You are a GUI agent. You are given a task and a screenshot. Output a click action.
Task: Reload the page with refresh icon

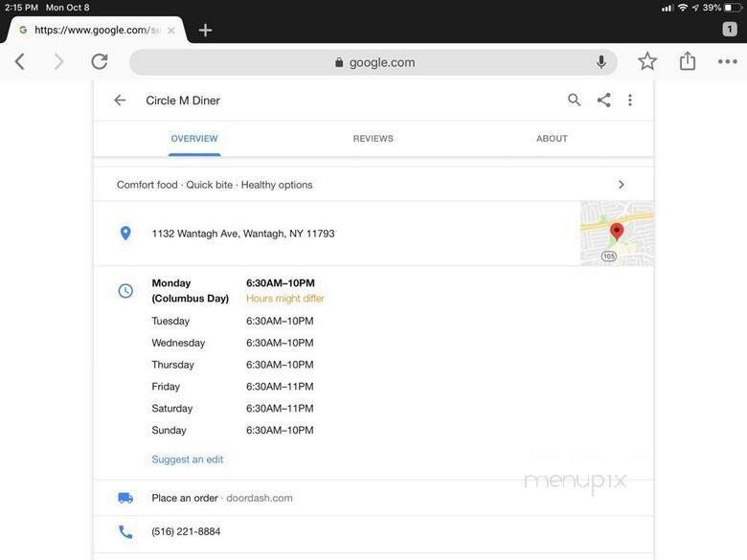100,61
